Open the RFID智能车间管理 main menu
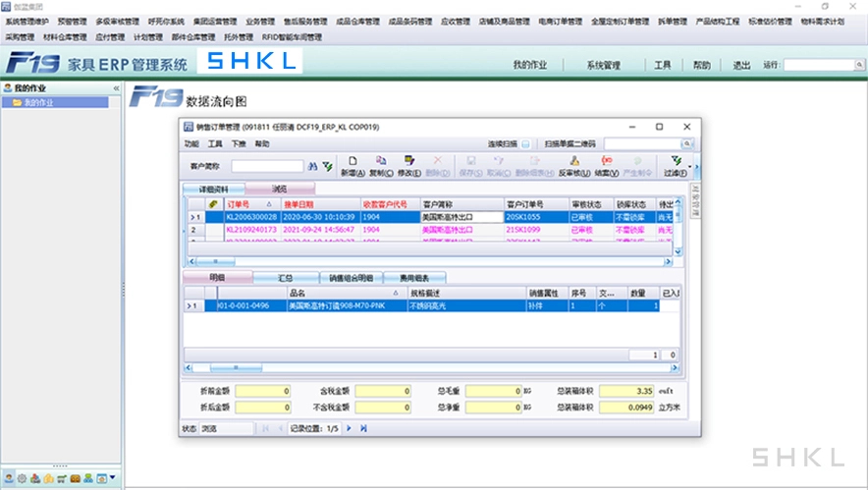 point(292,37)
